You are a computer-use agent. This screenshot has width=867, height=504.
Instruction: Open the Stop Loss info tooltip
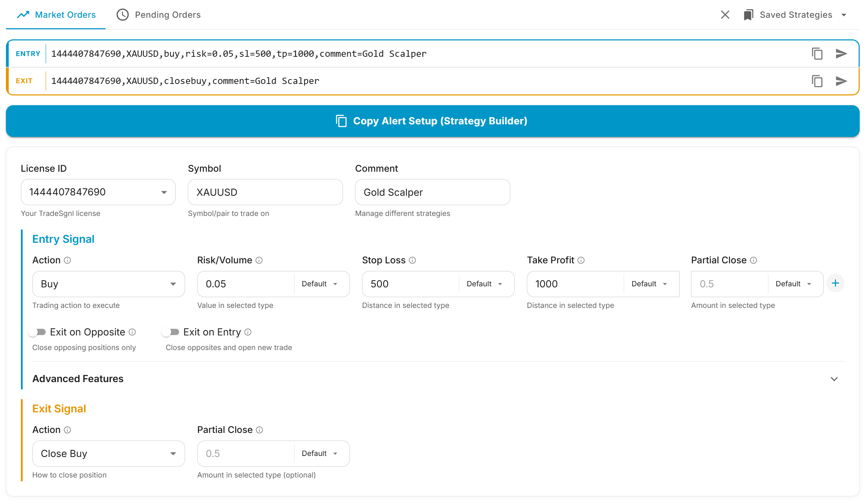pyautogui.click(x=413, y=260)
